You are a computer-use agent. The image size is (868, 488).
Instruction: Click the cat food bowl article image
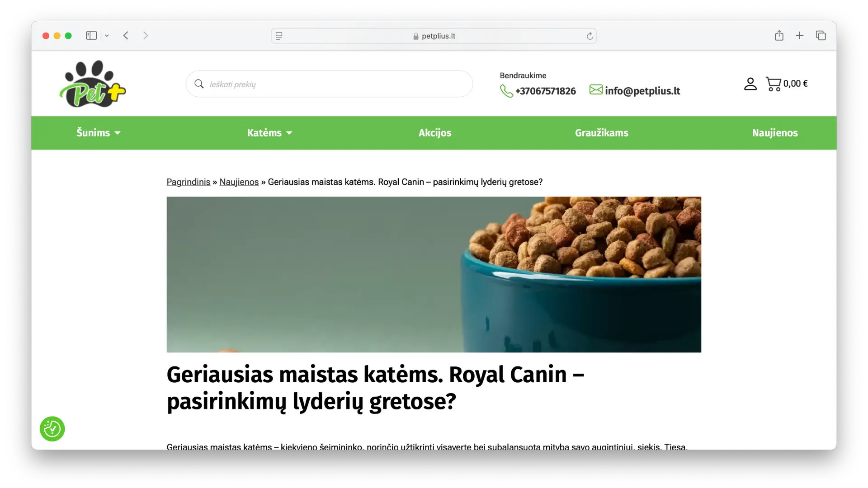[x=434, y=274]
